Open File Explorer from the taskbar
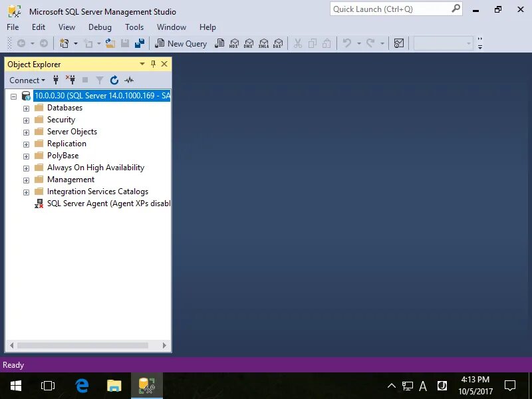Screen dimensions: 532x399 pyautogui.click(x=114, y=386)
